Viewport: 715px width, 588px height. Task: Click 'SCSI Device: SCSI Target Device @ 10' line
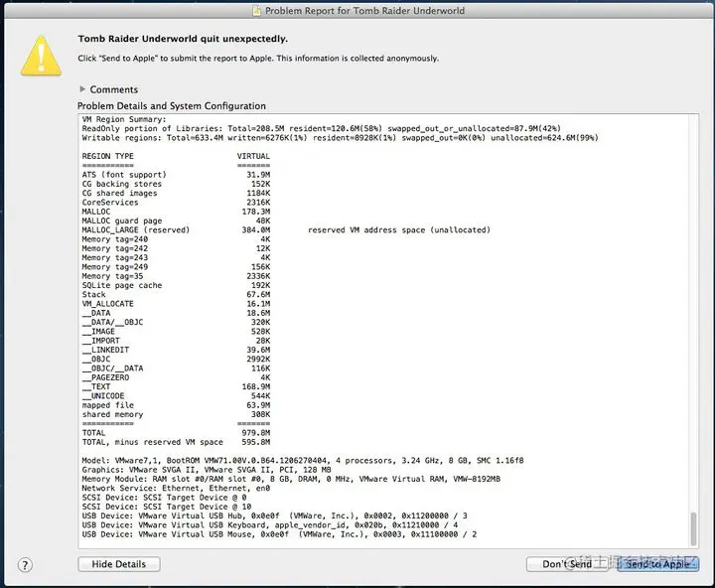click(167, 507)
